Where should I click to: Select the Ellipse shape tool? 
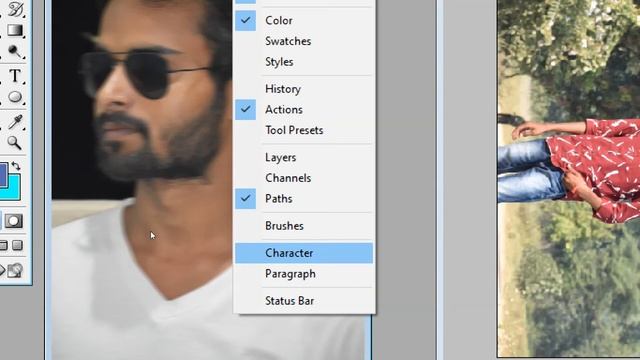(15, 97)
